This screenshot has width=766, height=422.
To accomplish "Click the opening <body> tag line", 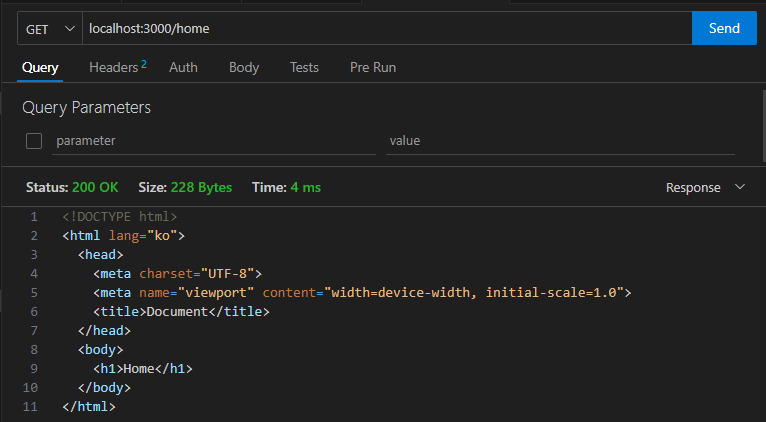I will (x=101, y=350).
